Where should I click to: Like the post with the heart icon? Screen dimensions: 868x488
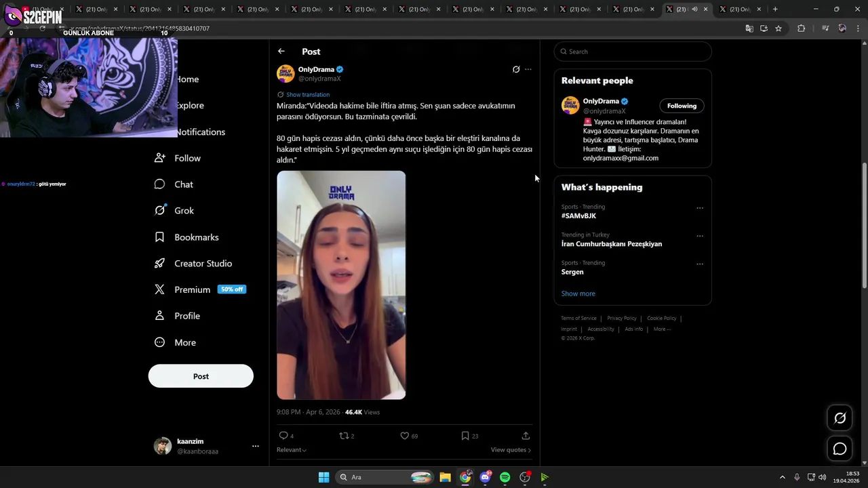click(x=404, y=436)
